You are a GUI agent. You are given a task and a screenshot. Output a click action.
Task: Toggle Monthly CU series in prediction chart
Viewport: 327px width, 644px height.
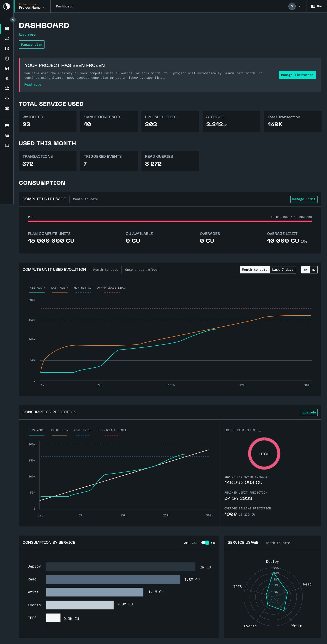[x=82, y=432]
